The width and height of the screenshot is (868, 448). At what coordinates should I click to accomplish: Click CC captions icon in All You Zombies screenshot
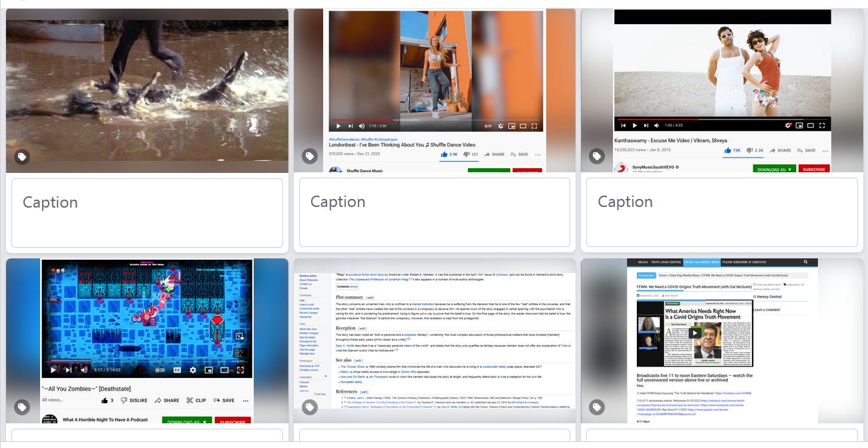click(178, 370)
